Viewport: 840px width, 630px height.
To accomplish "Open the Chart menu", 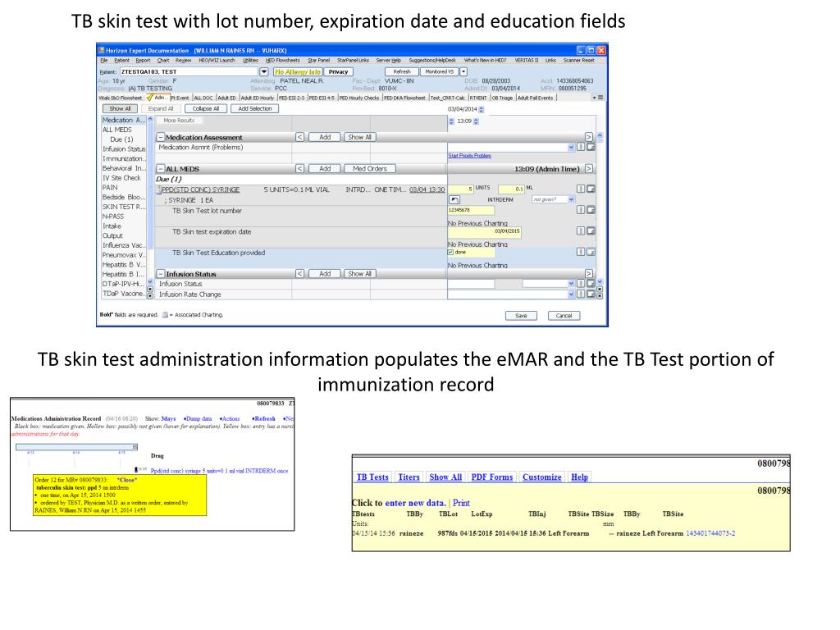I will 162,60.
